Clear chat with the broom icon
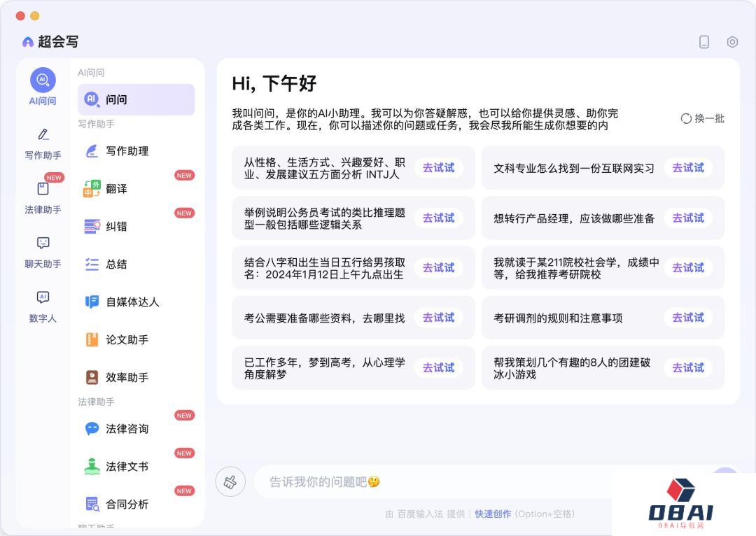 coord(230,481)
